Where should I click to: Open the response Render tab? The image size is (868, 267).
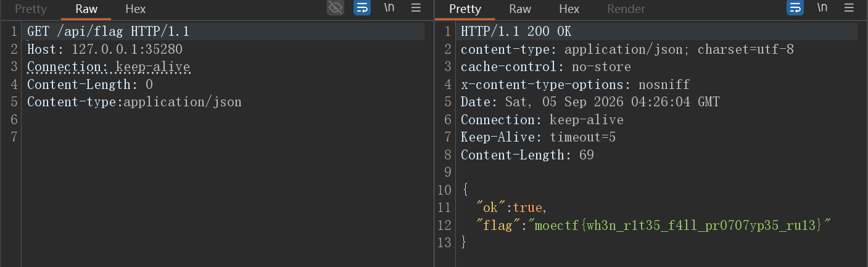(626, 9)
